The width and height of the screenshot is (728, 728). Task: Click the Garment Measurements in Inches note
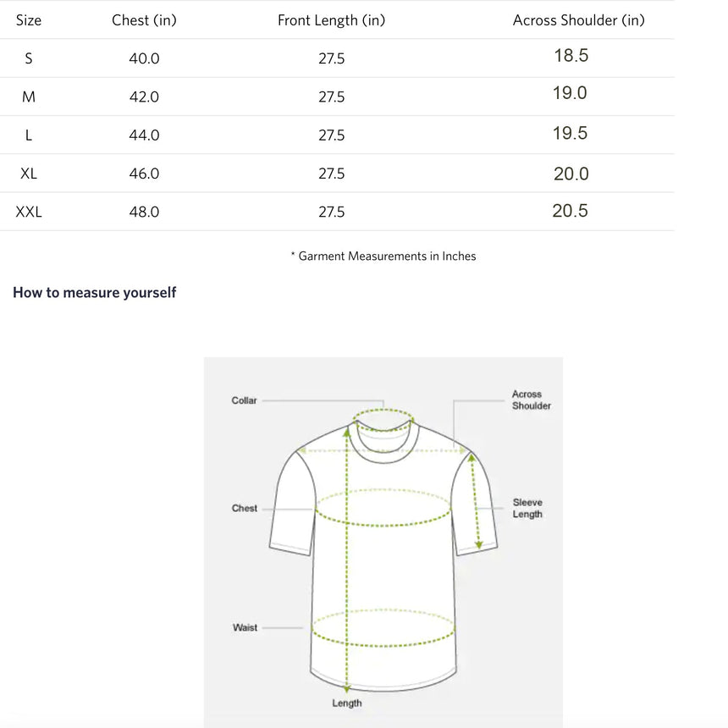(383, 256)
